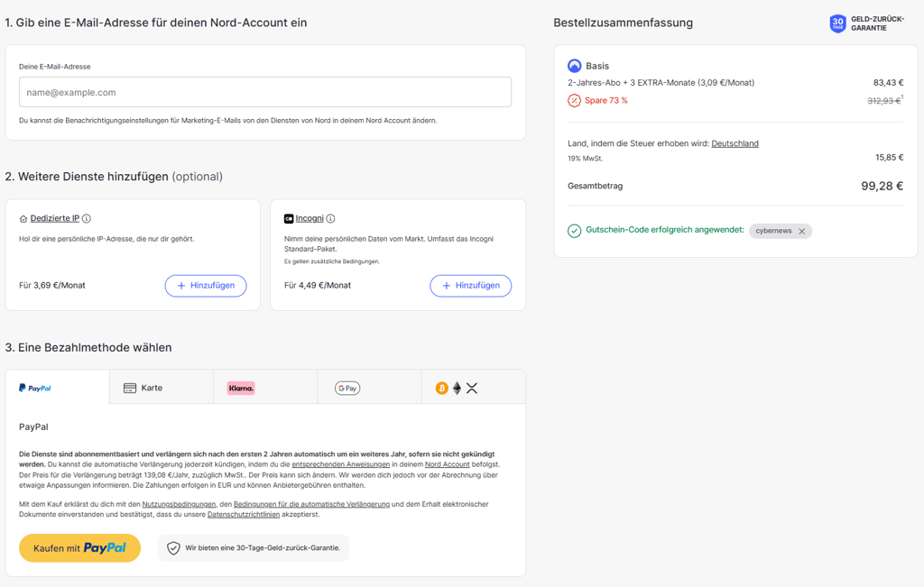Change tax country via Deutschland link
Screen dimensions: 924x587
(x=735, y=143)
